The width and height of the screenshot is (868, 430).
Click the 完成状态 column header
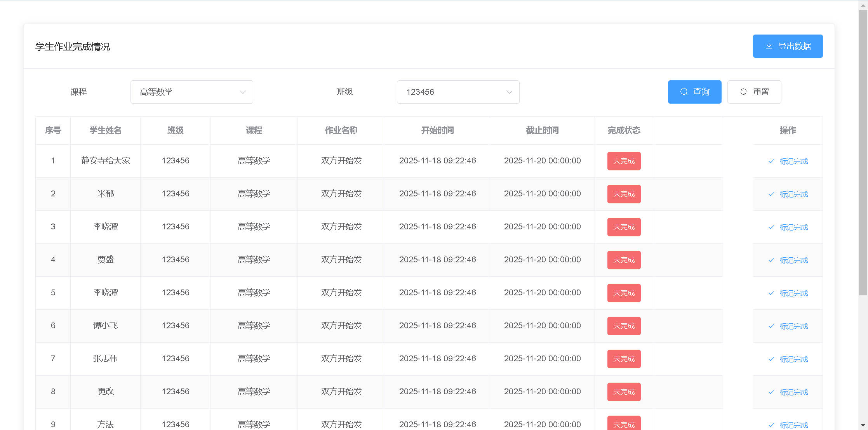pyautogui.click(x=624, y=130)
